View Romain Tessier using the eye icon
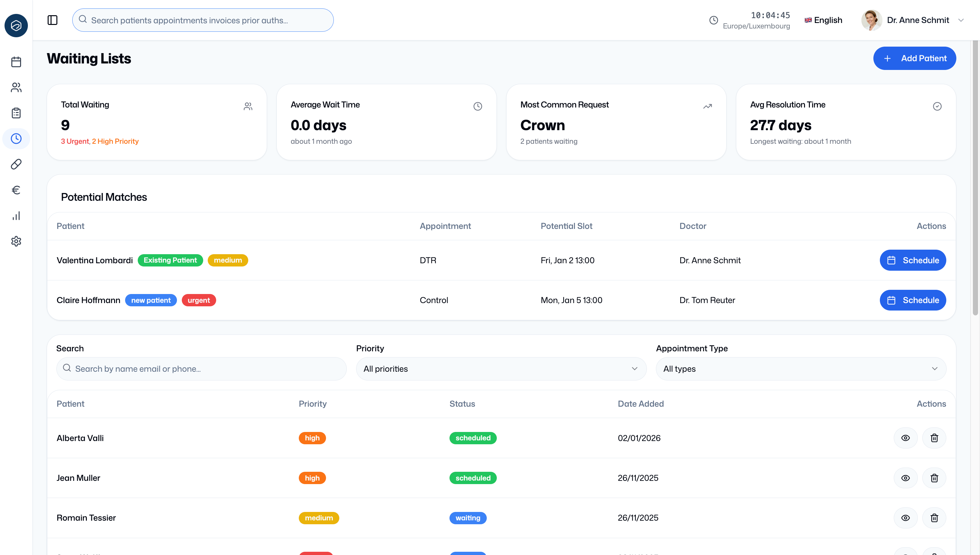Viewport: 980px width, 555px height. click(905, 518)
